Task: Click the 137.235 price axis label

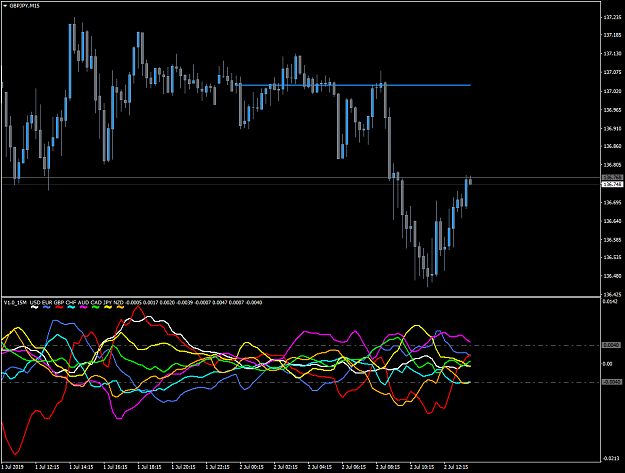Action: point(613,17)
